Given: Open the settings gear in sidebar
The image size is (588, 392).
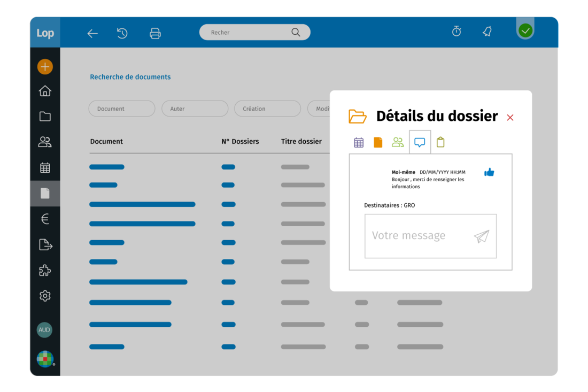Looking at the screenshot, I should pos(45,296).
